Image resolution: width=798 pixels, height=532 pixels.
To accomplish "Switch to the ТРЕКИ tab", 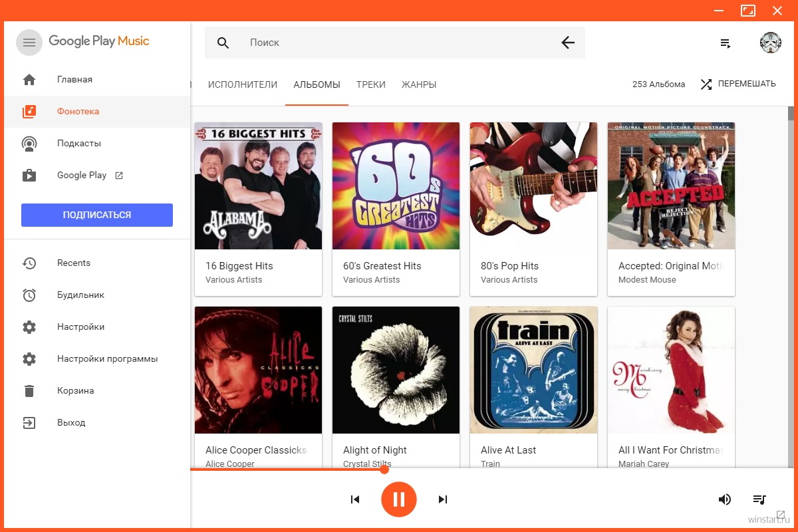I will click(x=371, y=84).
